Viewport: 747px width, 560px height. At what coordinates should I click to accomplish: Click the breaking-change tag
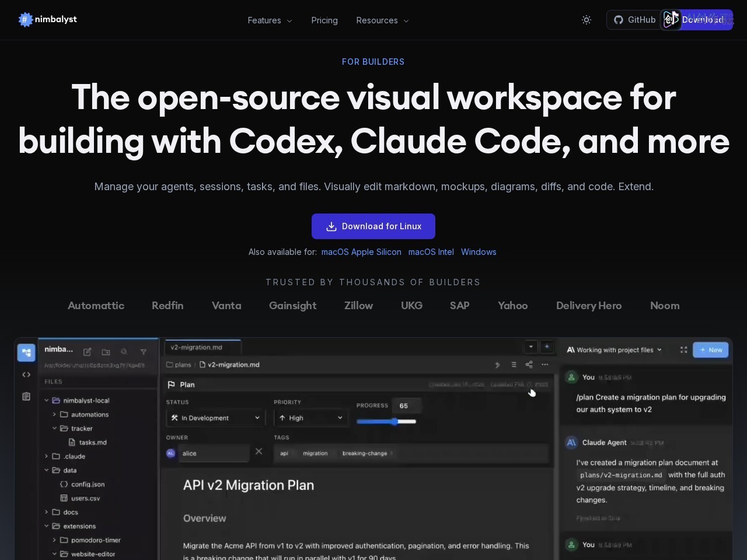pyautogui.click(x=365, y=454)
